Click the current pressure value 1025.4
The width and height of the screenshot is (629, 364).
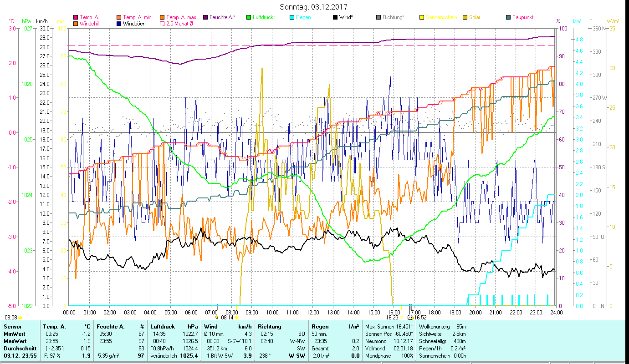[189, 356]
